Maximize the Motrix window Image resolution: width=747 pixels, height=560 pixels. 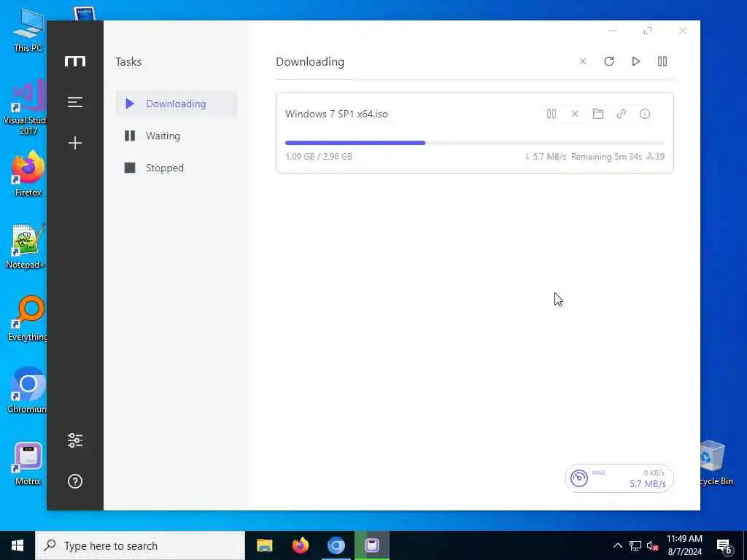[x=648, y=31]
